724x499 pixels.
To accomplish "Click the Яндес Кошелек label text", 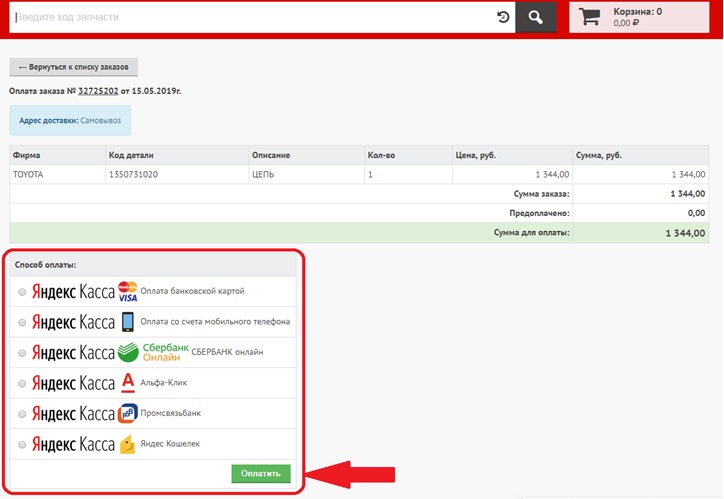I will [170, 444].
